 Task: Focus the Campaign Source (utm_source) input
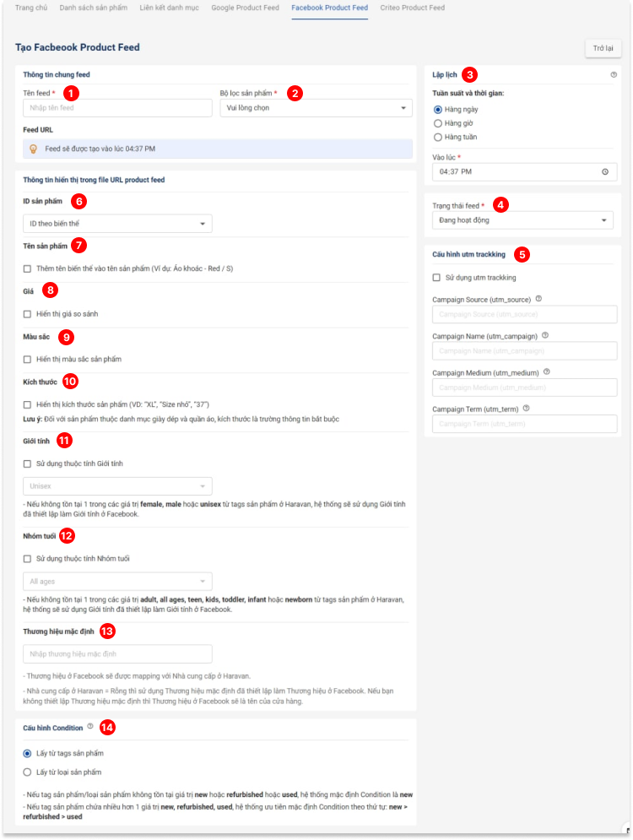click(x=524, y=314)
